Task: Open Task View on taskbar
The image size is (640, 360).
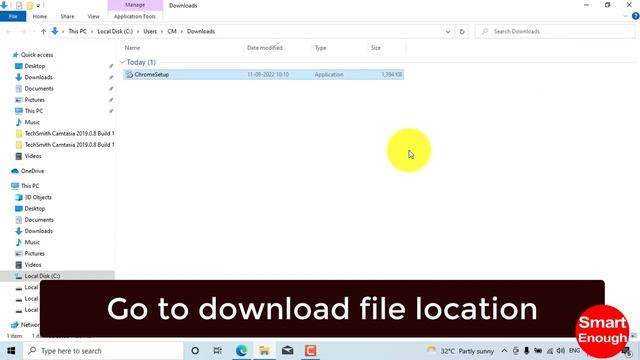Action: coord(218,351)
